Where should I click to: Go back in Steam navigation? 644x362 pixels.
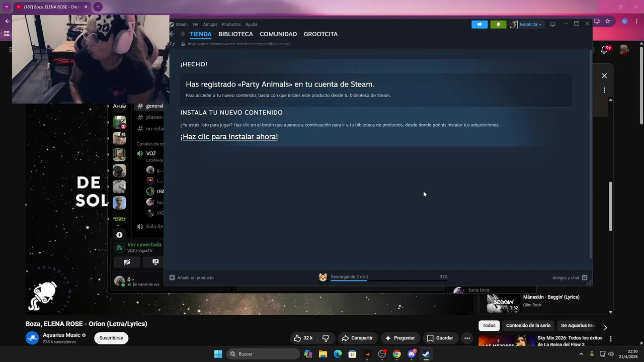pos(172,34)
